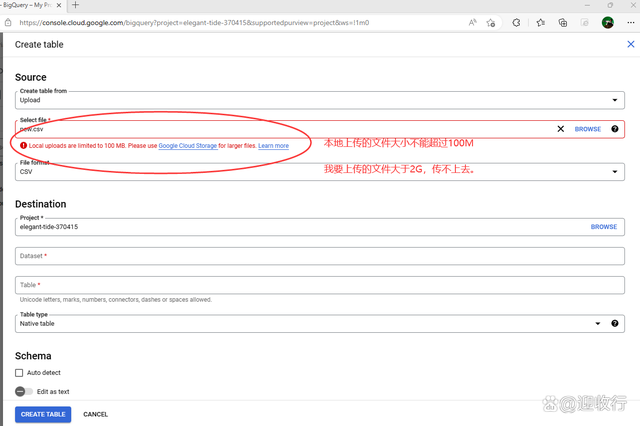Image resolution: width=640 pixels, height=426 pixels.
Task: Open help for Select file field
Action: coord(615,129)
